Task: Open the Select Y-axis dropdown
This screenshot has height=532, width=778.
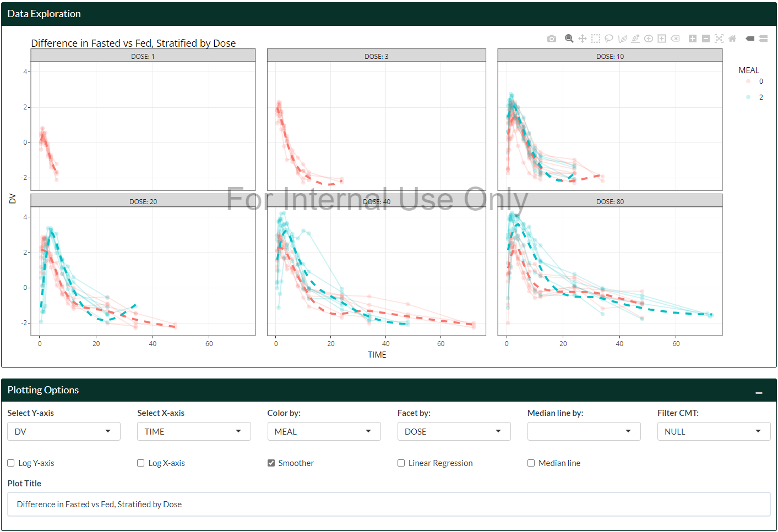Action: point(64,431)
